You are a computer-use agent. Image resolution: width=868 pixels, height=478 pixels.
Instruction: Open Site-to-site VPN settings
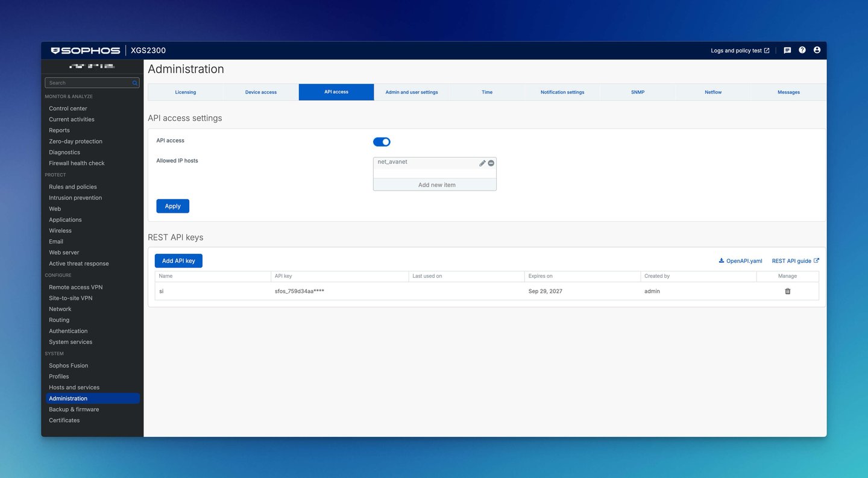point(71,298)
